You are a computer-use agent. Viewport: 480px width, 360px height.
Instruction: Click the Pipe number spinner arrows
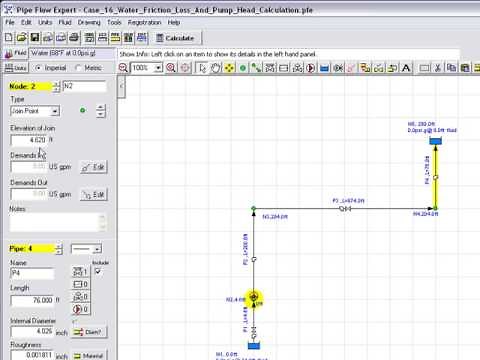click(x=59, y=249)
